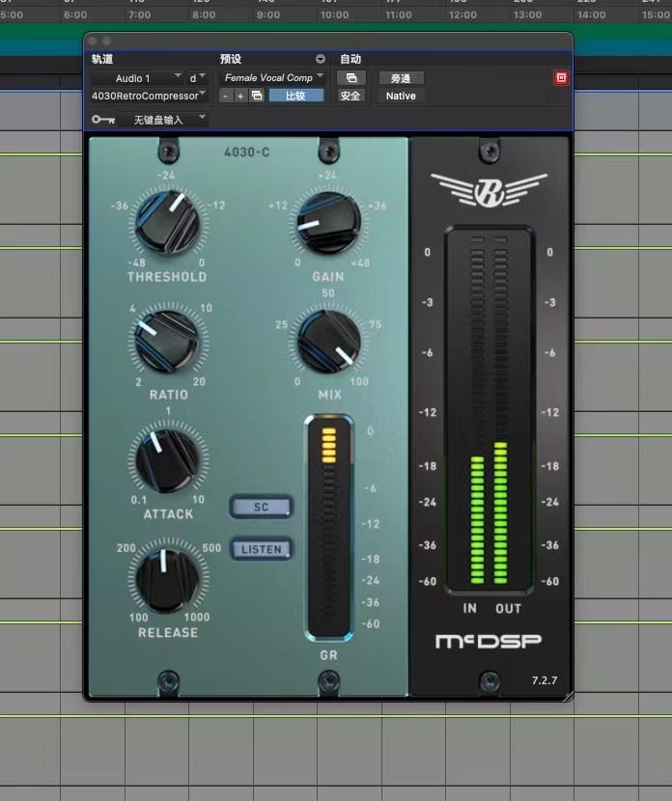Viewport: 672px width, 801px height.
Task: Click the RELEASE knob
Action: (x=167, y=581)
